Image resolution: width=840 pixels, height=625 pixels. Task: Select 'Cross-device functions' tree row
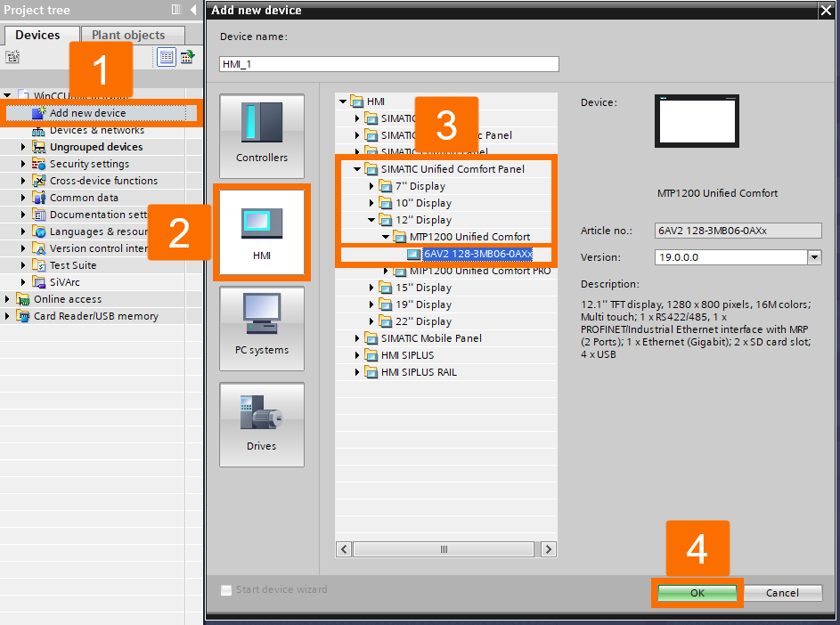104,181
